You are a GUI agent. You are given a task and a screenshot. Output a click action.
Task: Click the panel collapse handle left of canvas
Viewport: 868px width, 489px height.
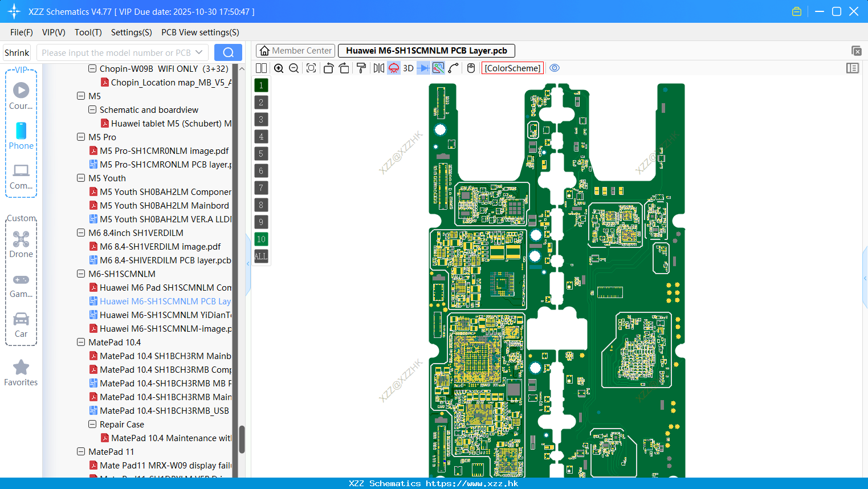tap(248, 264)
